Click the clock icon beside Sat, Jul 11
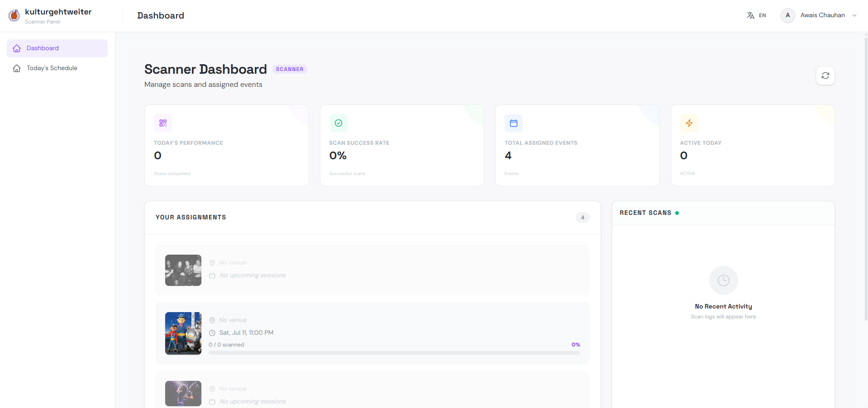The image size is (868, 408). pos(212,333)
